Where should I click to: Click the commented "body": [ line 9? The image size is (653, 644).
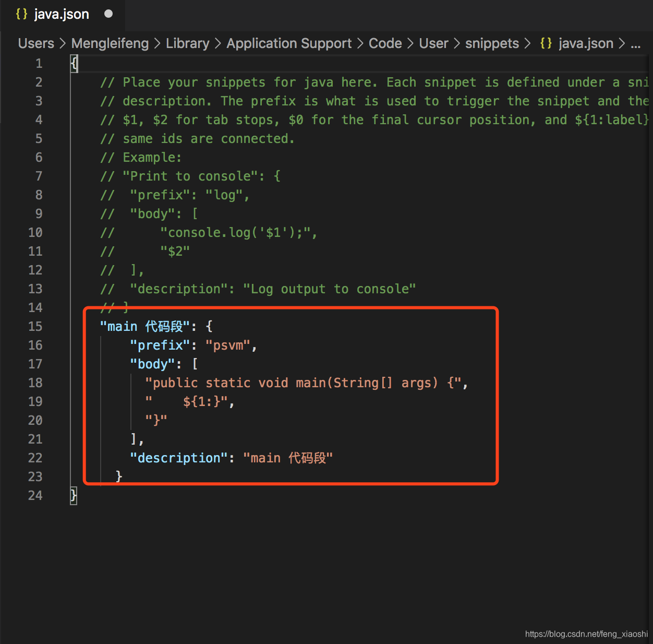(x=149, y=214)
